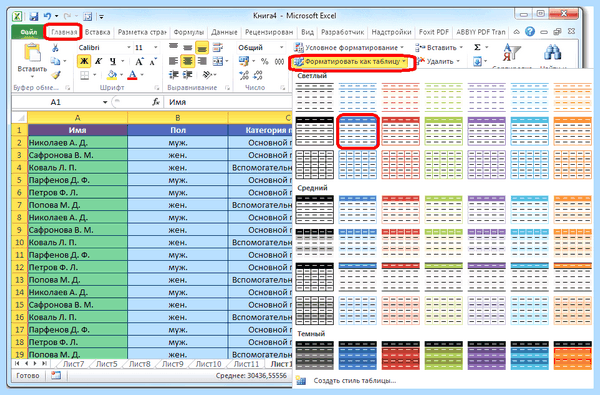Switch to the Вид tab
The width and height of the screenshot is (600, 395).
click(x=307, y=32)
